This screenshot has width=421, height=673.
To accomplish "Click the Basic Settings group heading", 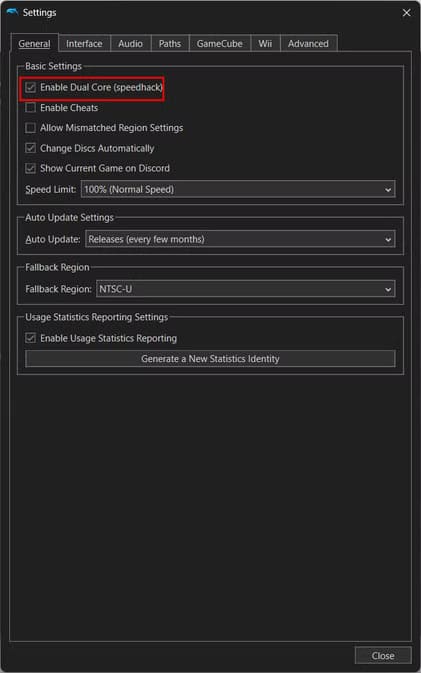I will (x=53, y=66).
